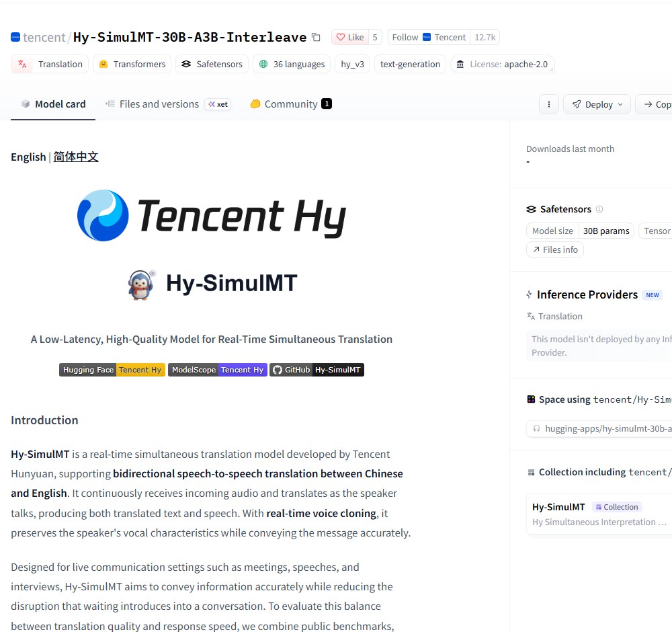Click the Downloads last month label
Screen dimensions: 672x632
tap(570, 149)
